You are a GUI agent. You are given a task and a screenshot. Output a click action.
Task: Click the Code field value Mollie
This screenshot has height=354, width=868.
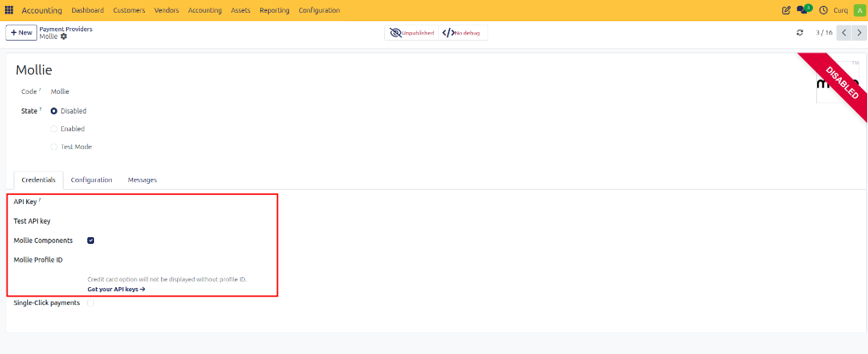coord(60,91)
